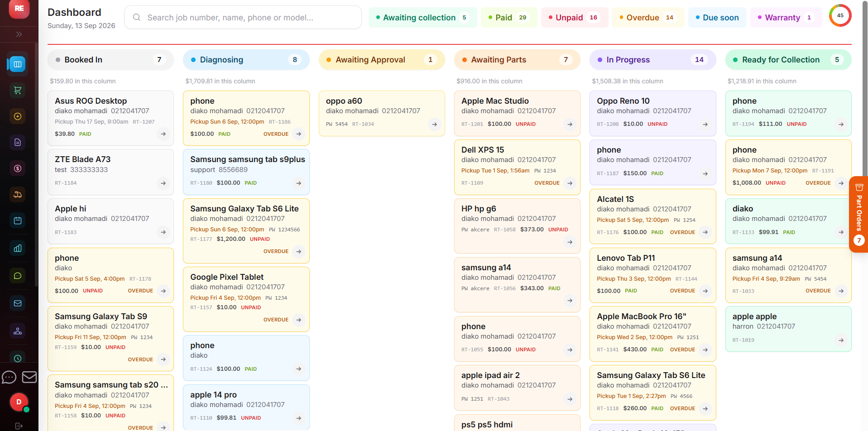Click the circular 45 progress ring
This screenshot has height=431, width=868.
pyautogui.click(x=840, y=15)
